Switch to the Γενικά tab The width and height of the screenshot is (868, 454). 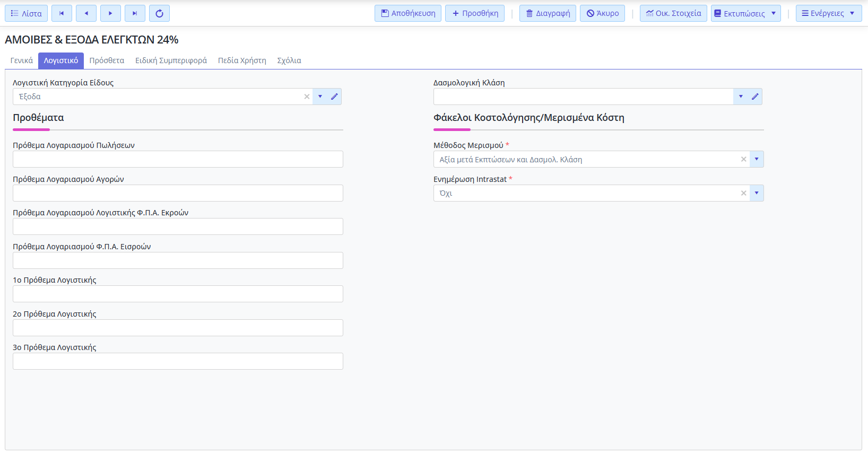22,60
